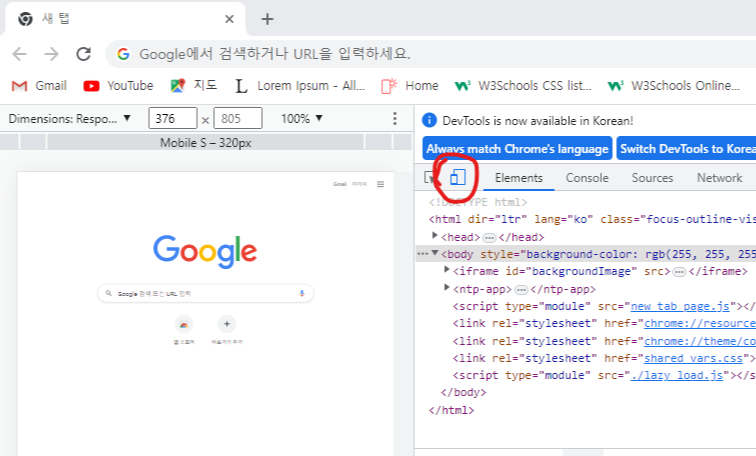Screen dimensions: 756x456
Task: Click the browser forward arrow
Action: pyautogui.click(x=52, y=54)
